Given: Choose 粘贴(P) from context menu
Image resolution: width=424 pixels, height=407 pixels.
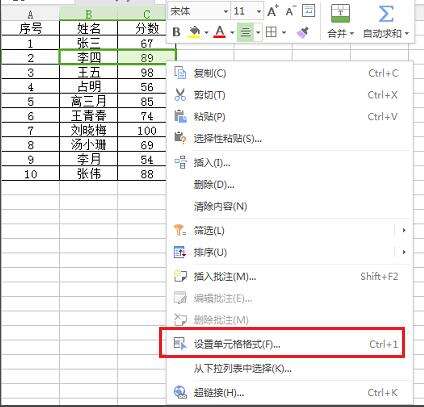Looking at the screenshot, I should [x=289, y=117].
